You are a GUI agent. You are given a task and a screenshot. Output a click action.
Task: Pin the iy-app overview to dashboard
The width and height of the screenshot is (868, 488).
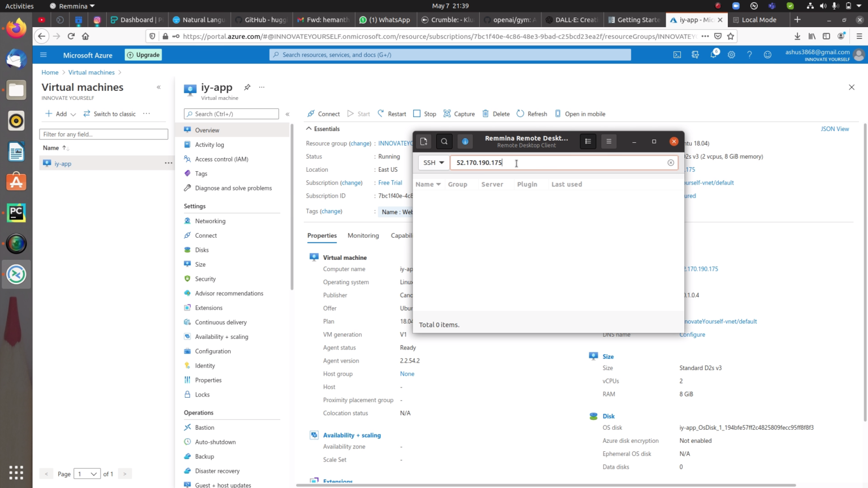point(247,88)
